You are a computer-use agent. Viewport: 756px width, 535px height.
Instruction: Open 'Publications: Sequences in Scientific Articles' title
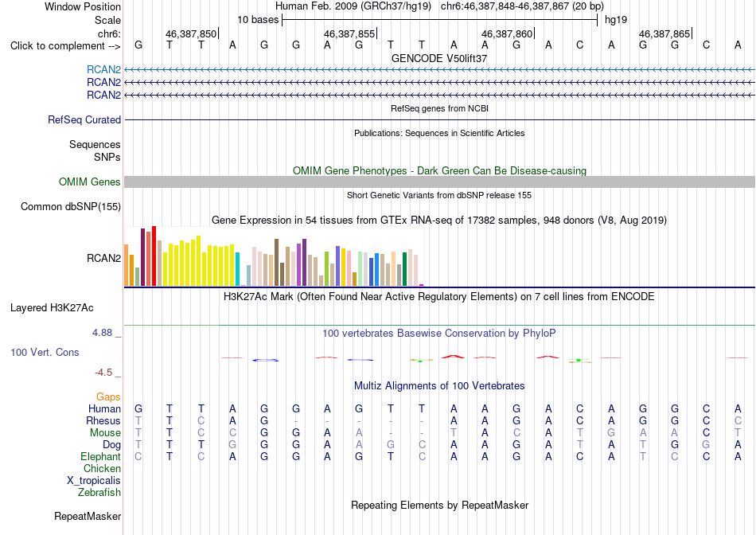click(439, 133)
